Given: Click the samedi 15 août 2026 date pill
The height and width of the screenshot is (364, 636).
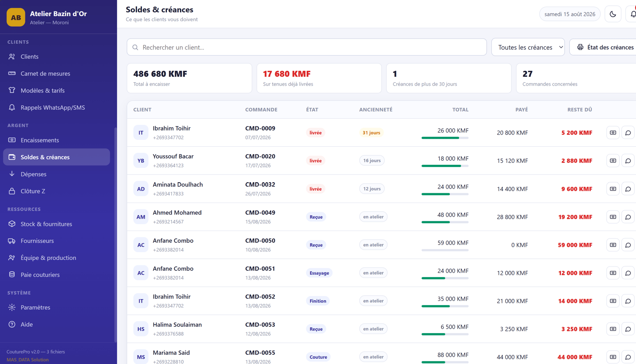Looking at the screenshot, I should pos(570,14).
